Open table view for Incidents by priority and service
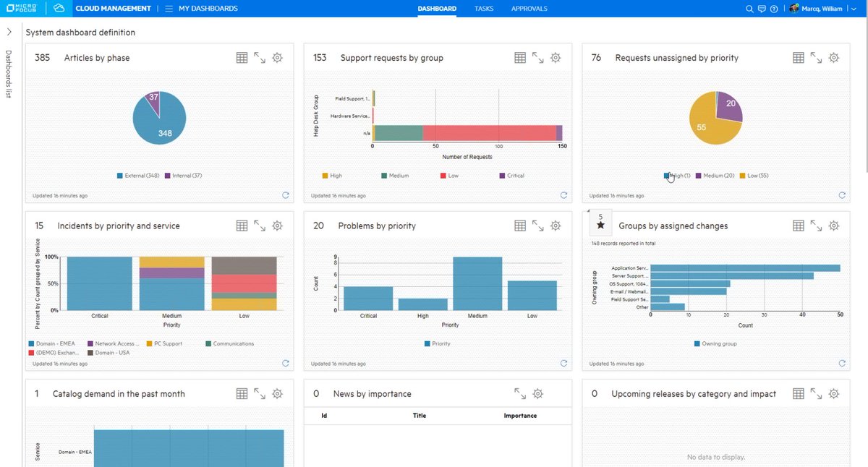 (x=242, y=226)
